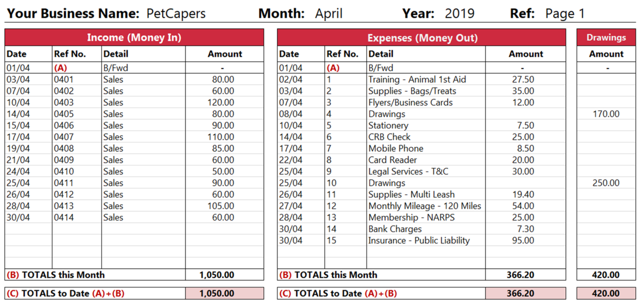Select the 250.00 drawings amount cell
This screenshot has width=644, height=305.
point(606,183)
